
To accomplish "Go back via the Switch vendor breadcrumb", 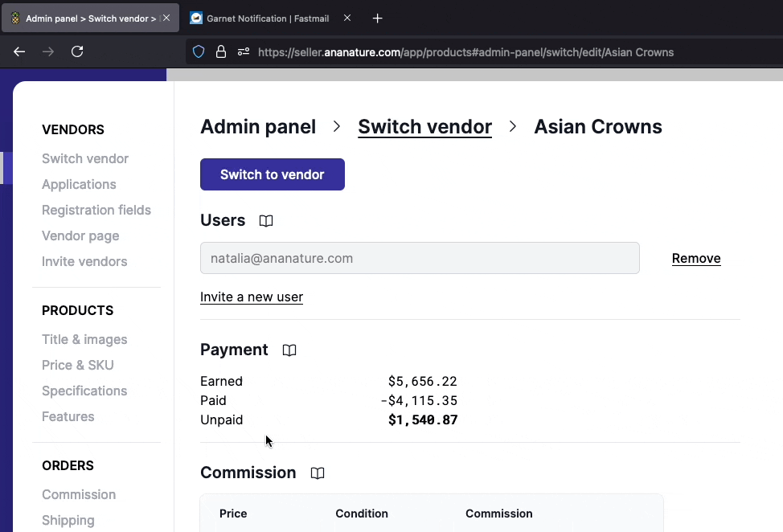I will [424, 126].
